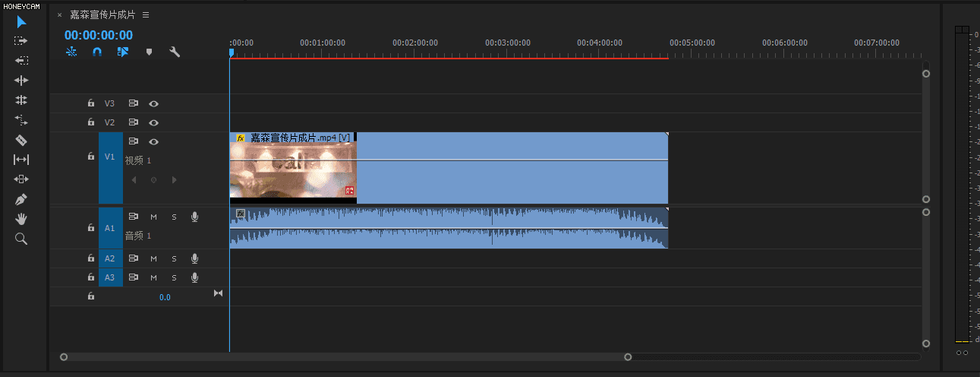
Task: Toggle snap magnet in timeline
Action: (96, 52)
